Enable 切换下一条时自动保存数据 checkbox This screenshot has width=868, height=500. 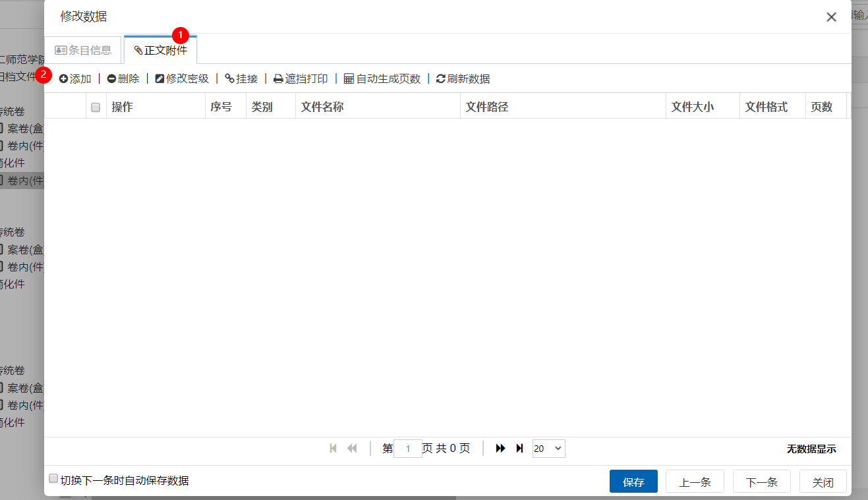(x=53, y=479)
